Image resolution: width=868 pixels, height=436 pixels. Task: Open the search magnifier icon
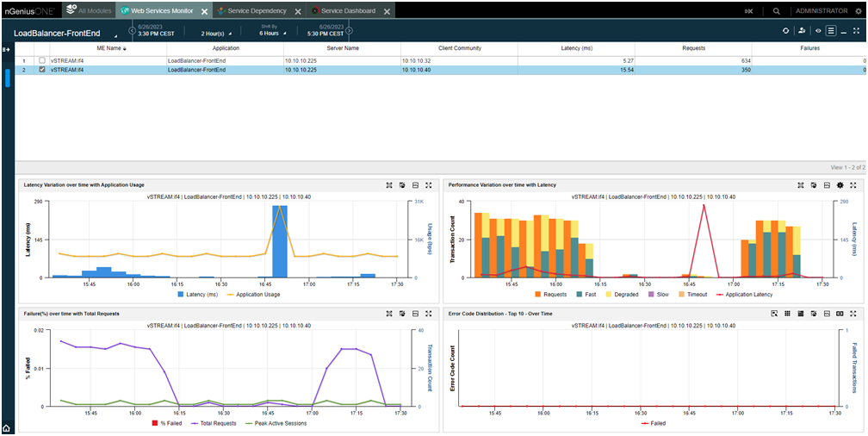pos(777,10)
